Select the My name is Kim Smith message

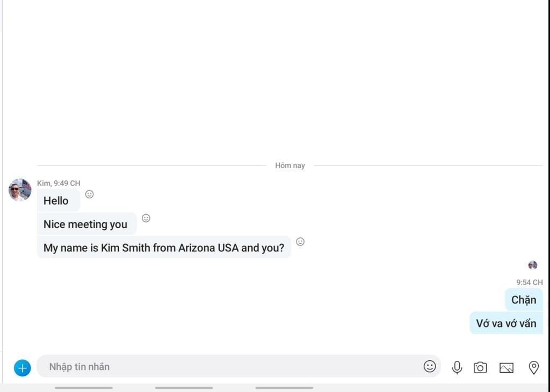[164, 248]
